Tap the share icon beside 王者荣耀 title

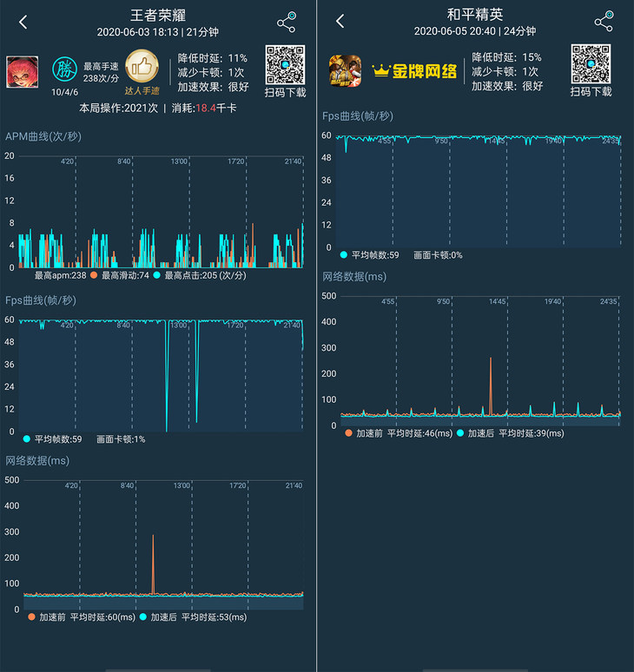287,23
